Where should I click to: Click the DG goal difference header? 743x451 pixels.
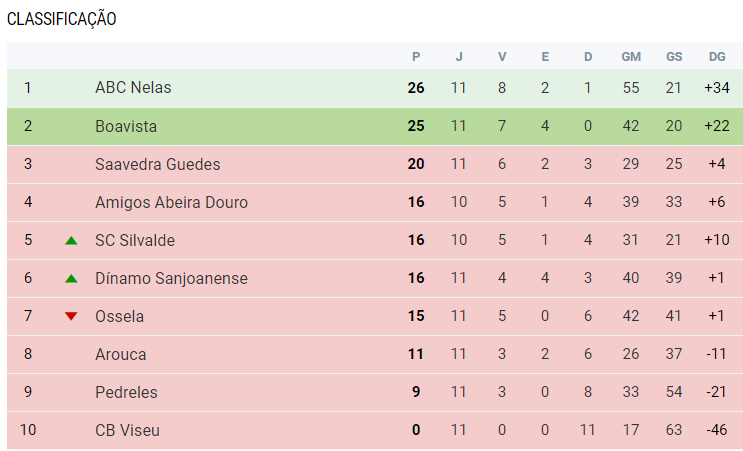pyautogui.click(x=717, y=57)
